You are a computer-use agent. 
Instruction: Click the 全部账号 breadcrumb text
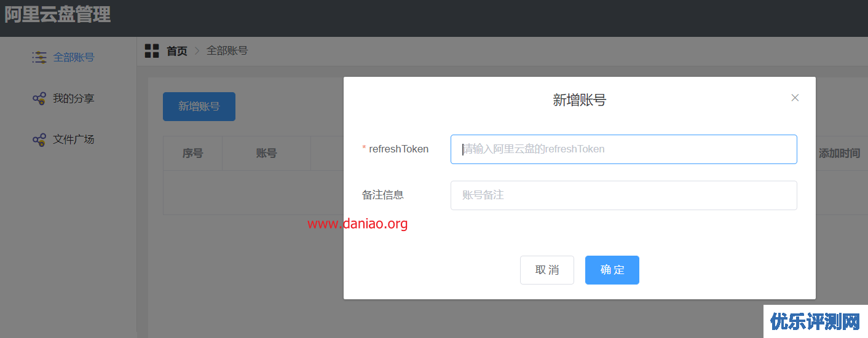(x=227, y=50)
